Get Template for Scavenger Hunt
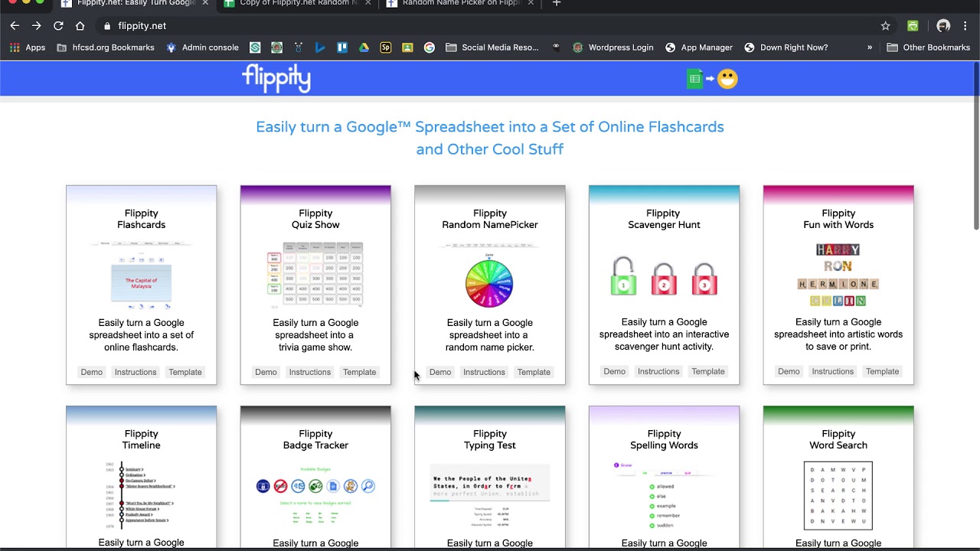This screenshot has width=980, height=551. click(708, 371)
